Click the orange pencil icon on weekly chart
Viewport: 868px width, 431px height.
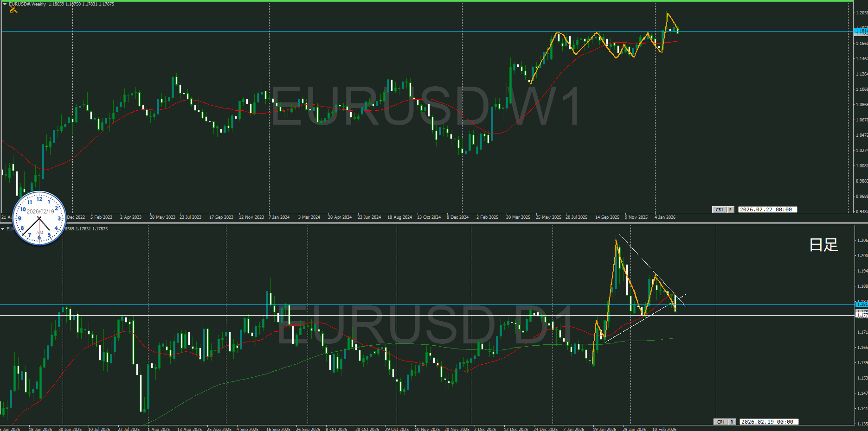click(13, 10)
